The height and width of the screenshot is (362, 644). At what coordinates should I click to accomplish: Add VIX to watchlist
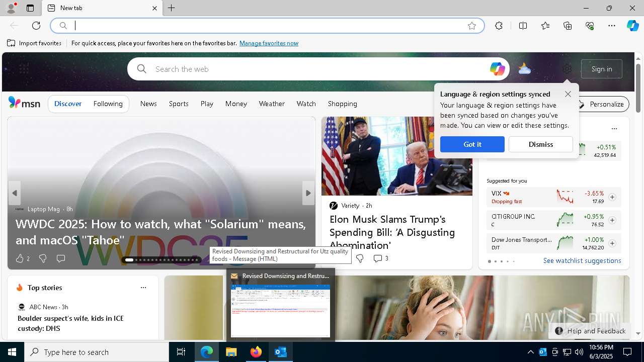point(612,197)
